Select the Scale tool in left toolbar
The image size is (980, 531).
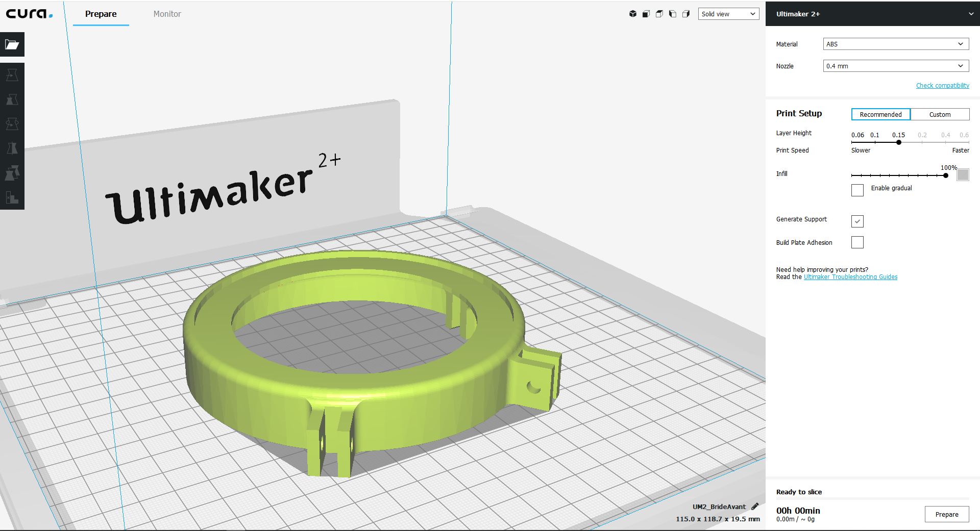(x=12, y=99)
